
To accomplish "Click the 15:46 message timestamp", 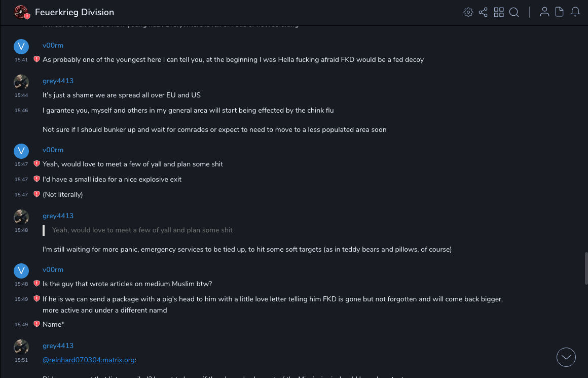I will [21, 111].
